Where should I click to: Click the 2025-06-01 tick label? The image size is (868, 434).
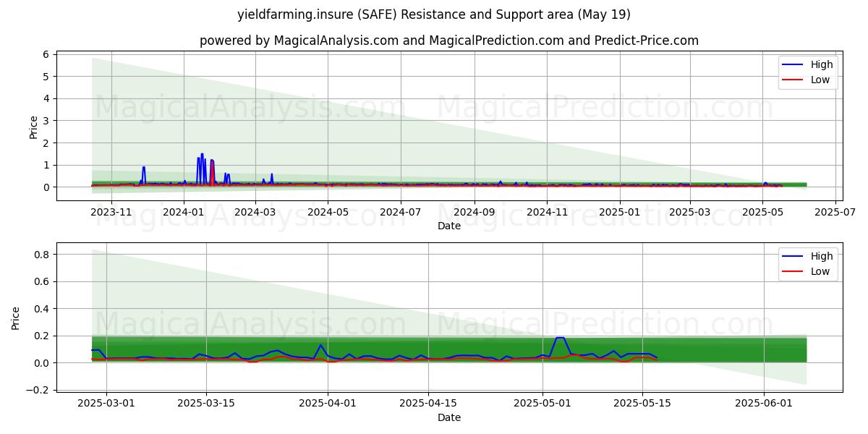(764, 404)
